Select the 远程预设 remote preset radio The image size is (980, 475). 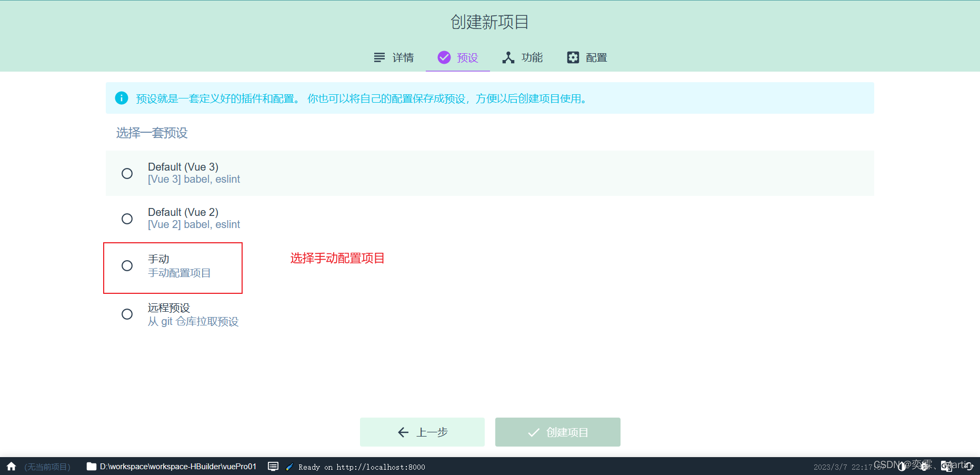[127, 314]
